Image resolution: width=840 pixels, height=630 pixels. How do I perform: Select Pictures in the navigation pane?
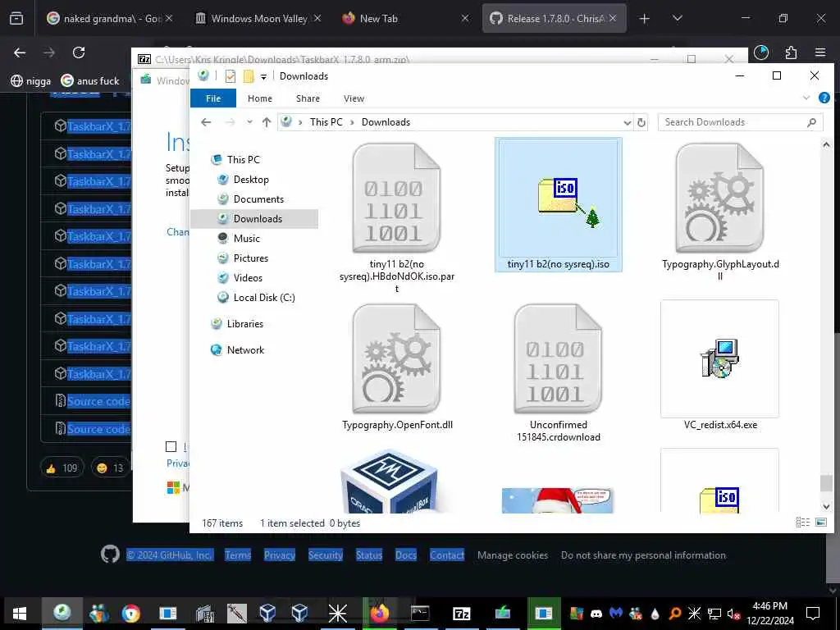[251, 258]
